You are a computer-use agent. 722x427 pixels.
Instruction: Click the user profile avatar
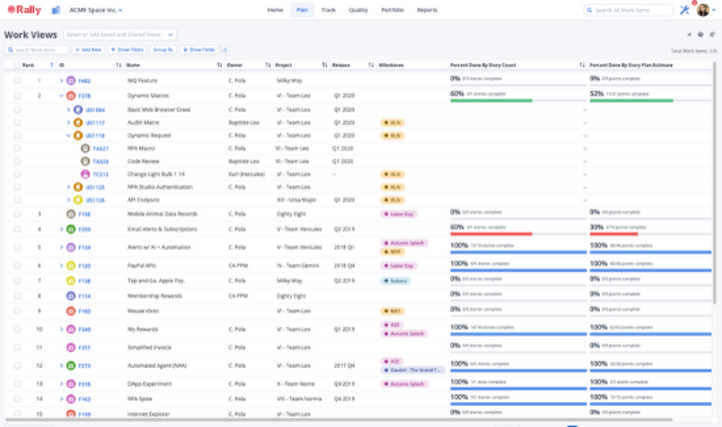pos(703,10)
